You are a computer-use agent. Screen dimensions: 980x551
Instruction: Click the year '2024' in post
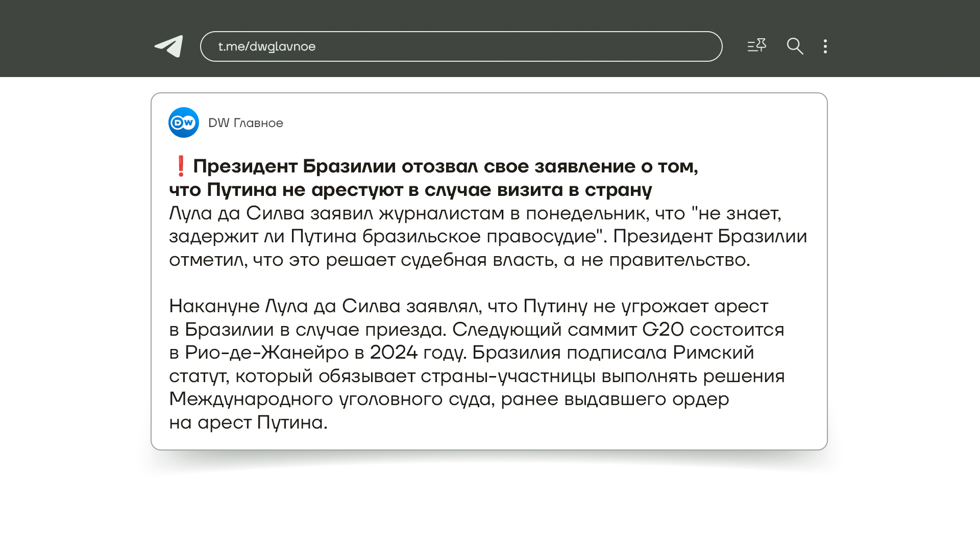click(x=394, y=353)
